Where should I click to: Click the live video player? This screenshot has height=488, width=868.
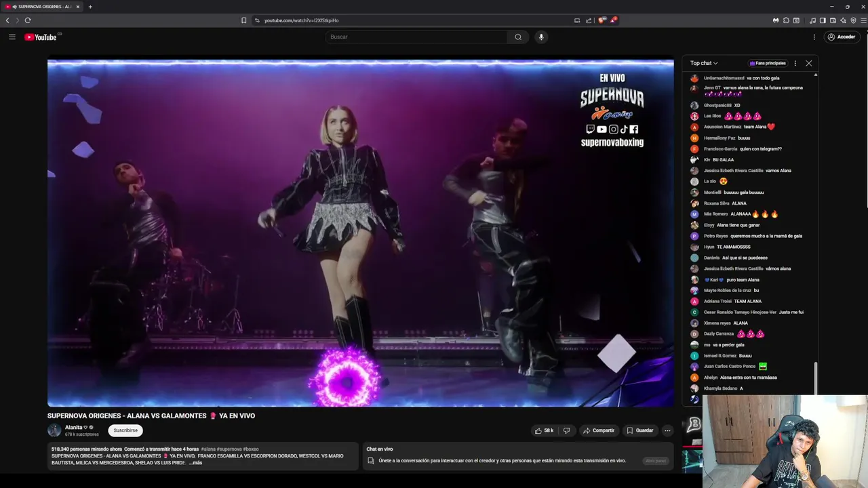pyautogui.click(x=361, y=232)
